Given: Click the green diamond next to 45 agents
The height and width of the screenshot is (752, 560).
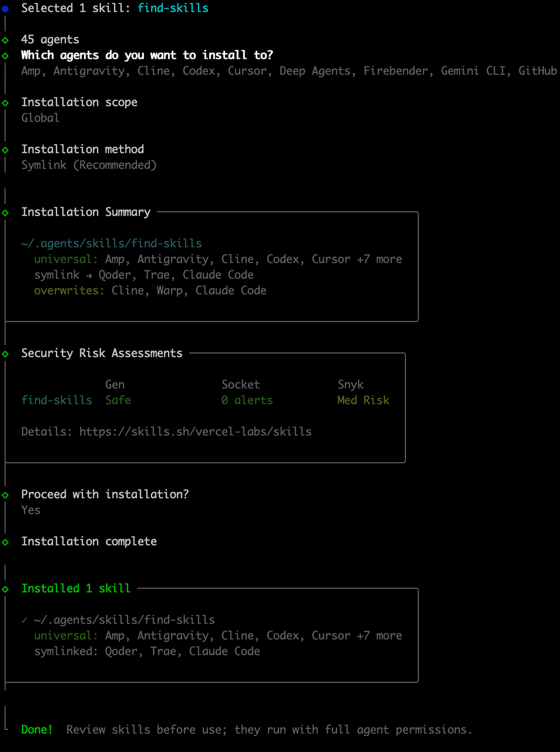Looking at the screenshot, I should click(5, 40).
